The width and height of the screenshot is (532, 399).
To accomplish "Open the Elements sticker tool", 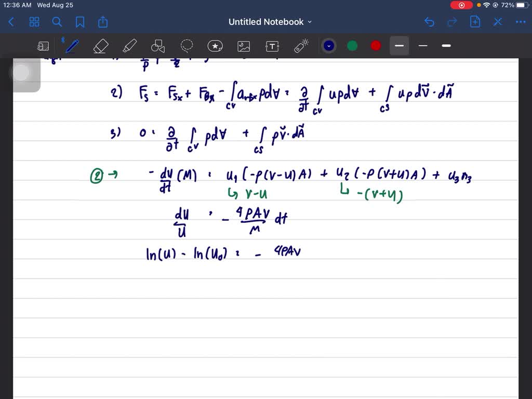I will pyautogui.click(x=215, y=46).
